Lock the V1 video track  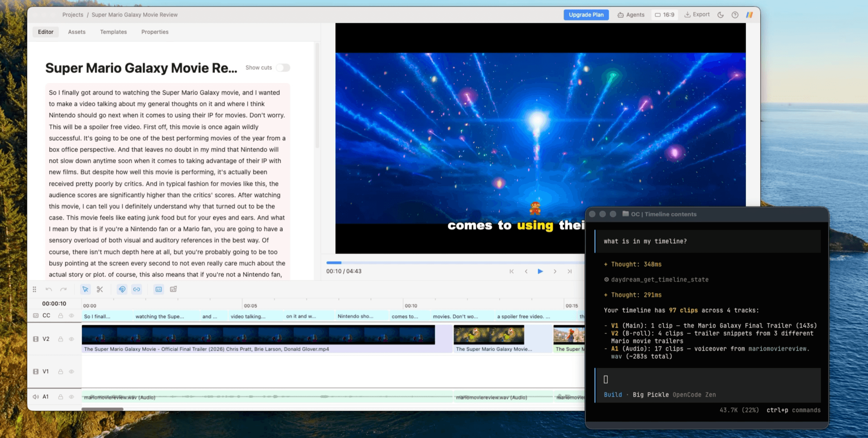[x=61, y=372]
